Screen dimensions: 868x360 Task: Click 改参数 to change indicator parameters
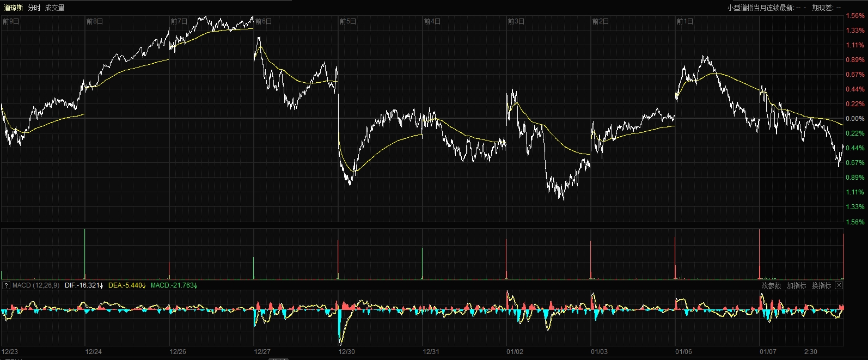tap(771, 285)
